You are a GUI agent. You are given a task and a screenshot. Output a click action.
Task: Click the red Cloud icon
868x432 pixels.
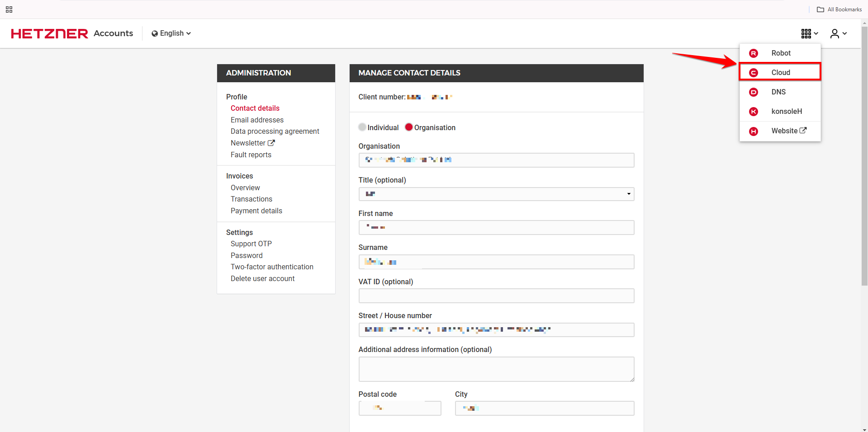(x=753, y=73)
